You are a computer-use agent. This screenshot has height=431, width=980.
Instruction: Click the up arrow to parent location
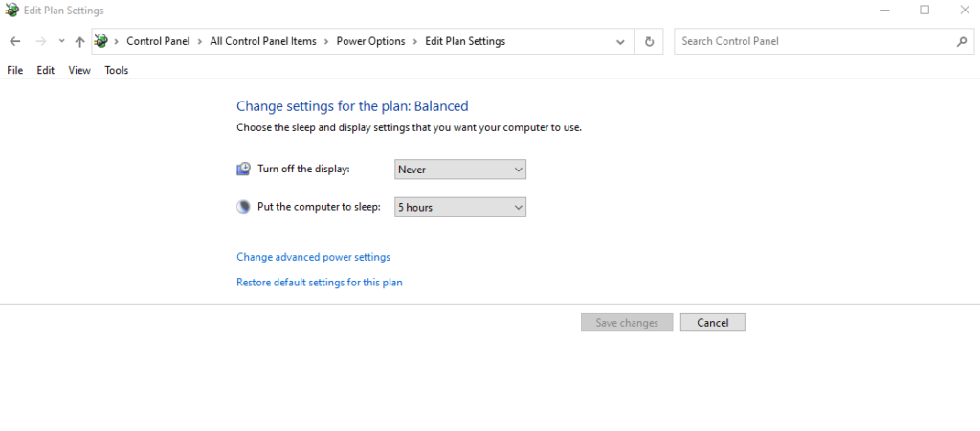(79, 42)
